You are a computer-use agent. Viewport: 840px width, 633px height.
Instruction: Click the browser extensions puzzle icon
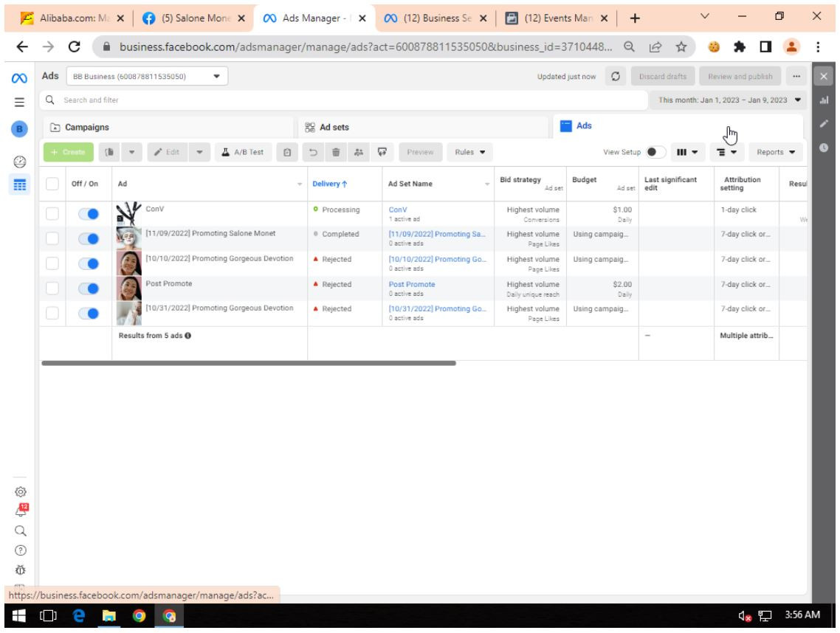pos(740,47)
